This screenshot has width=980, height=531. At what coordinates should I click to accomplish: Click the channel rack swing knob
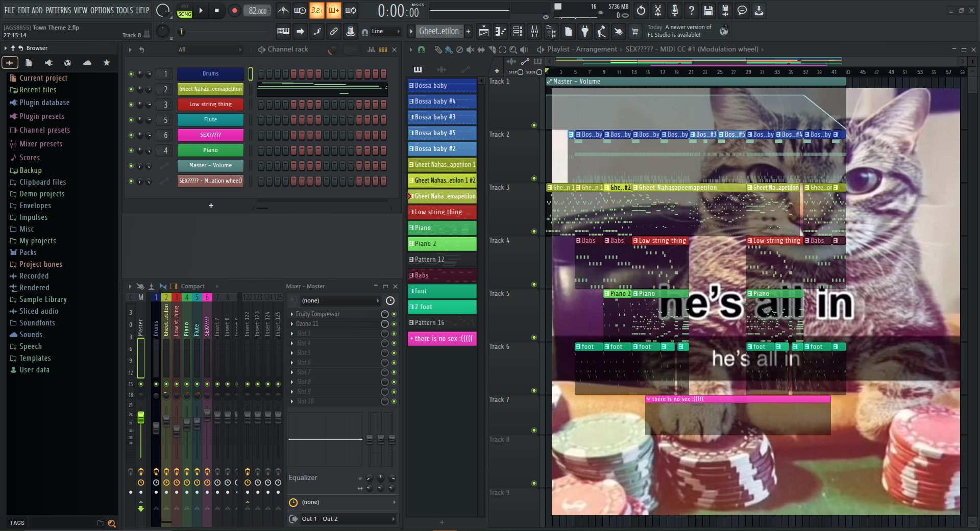(332, 49)
